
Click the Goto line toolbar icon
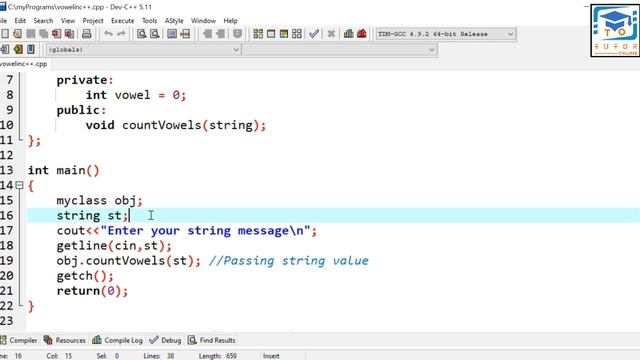(185, 34)
